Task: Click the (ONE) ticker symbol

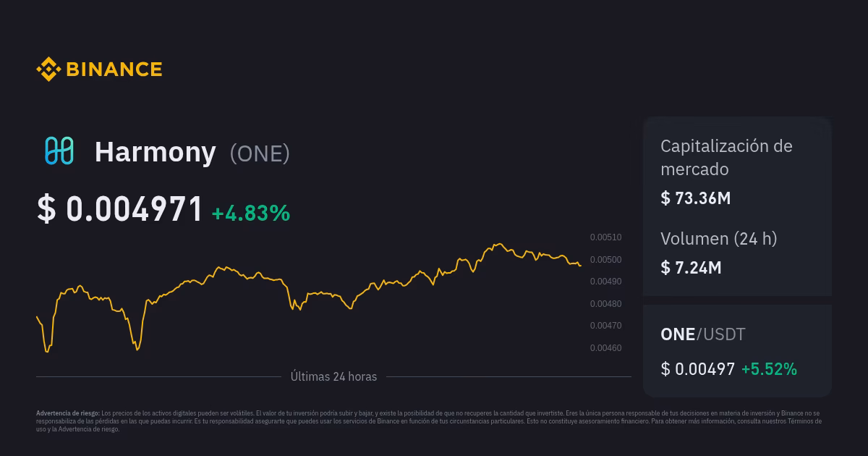Action: coord(260,153)
